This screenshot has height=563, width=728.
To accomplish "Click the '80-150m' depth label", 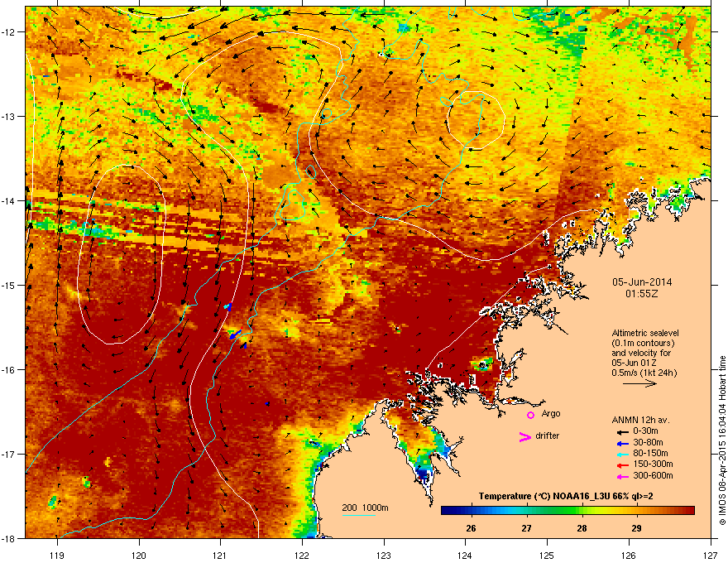I will [650, 454].
